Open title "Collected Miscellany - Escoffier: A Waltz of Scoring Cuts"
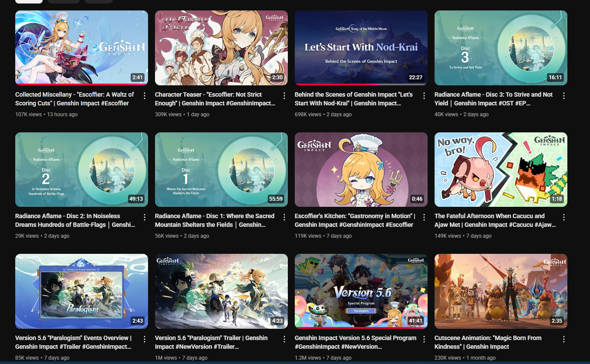Image resolution: width=590 pixels, height=364 pixels. click(74, 99)
